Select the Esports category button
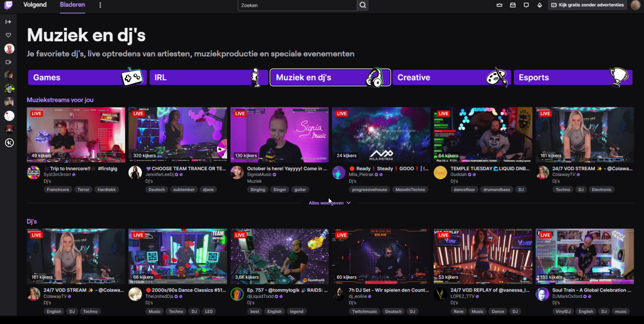 click(572, 78)
